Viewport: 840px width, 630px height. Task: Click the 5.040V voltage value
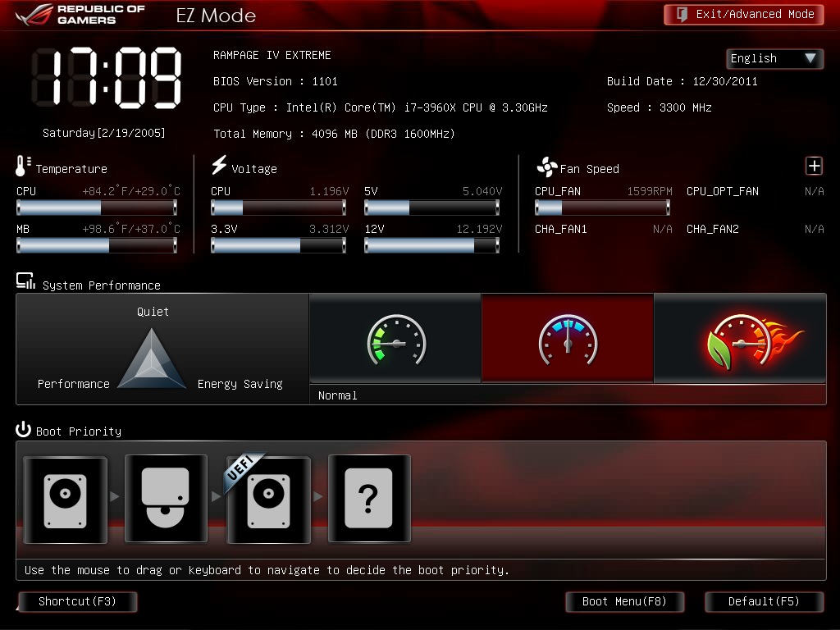[482, 191]
